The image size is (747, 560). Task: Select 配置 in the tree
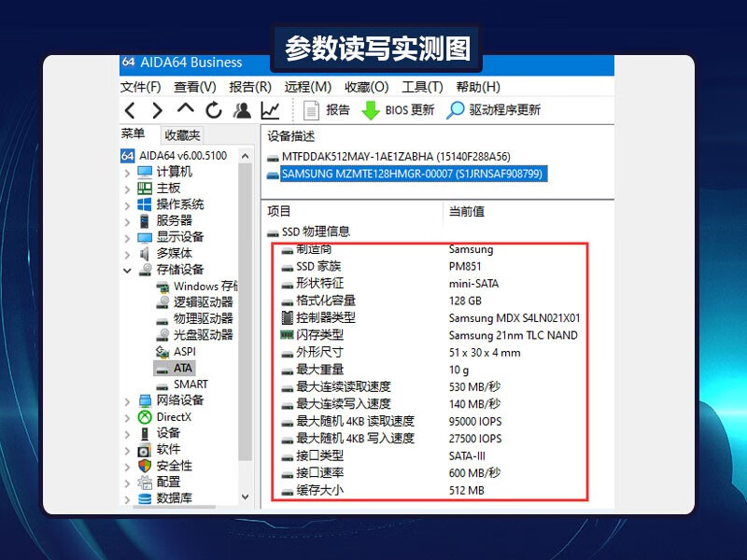point(159,482)
